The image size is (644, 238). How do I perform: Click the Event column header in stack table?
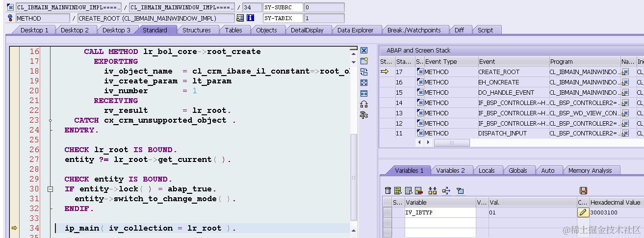[513, 61]
